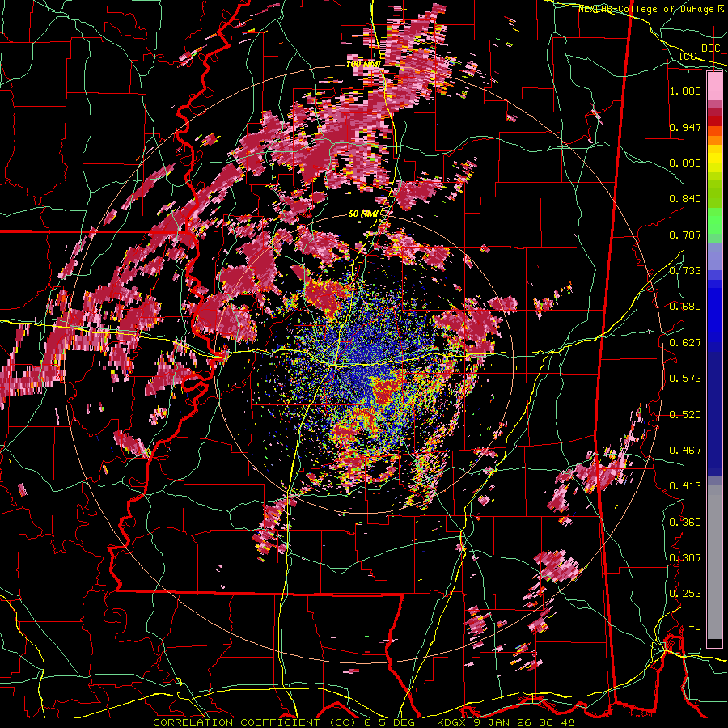The image size is (728, 728).
Task: Click the 0.520 scale label
Action: pyautogui.click(x=685, y=414)
